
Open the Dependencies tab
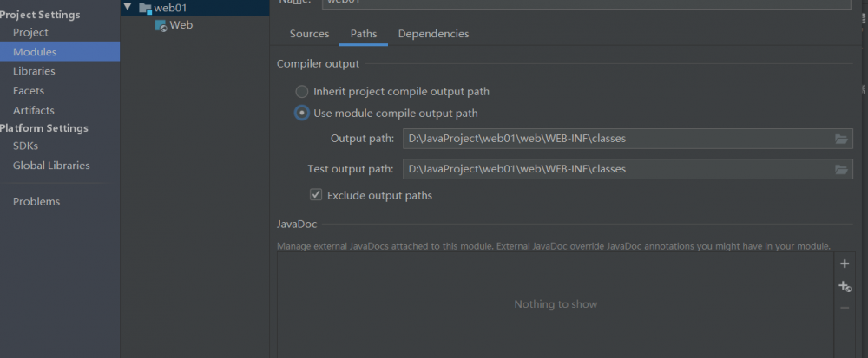(x=433, y=34)
